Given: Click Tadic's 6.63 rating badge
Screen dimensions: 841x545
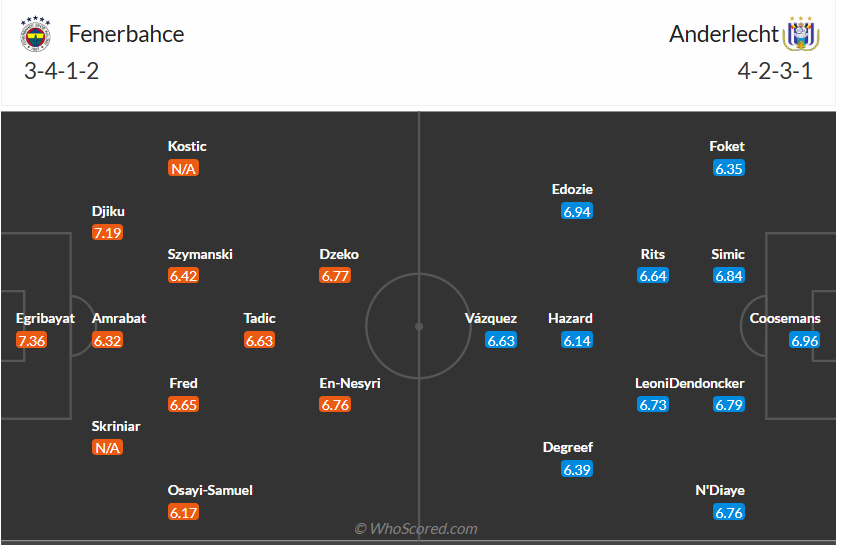Looking at the screenshot, I should pyautogui.click(x=260, y=341).
